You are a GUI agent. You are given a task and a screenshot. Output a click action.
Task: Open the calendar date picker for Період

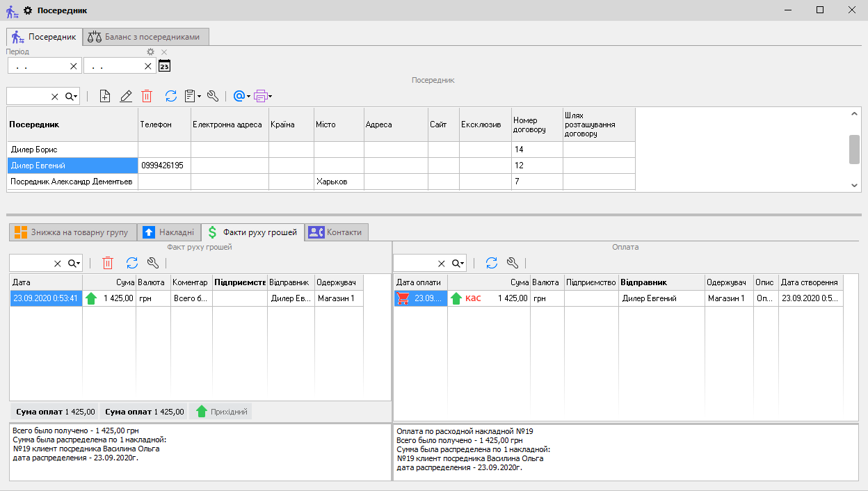click(164, 66)
